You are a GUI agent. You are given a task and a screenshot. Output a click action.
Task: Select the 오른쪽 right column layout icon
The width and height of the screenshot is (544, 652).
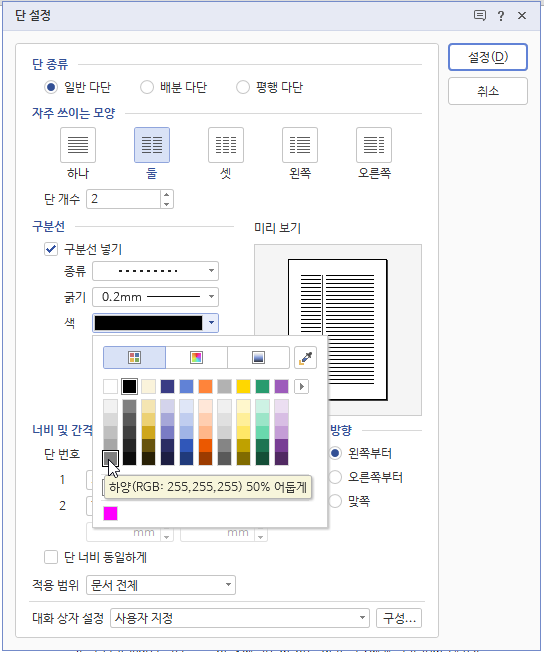[374, 145]
